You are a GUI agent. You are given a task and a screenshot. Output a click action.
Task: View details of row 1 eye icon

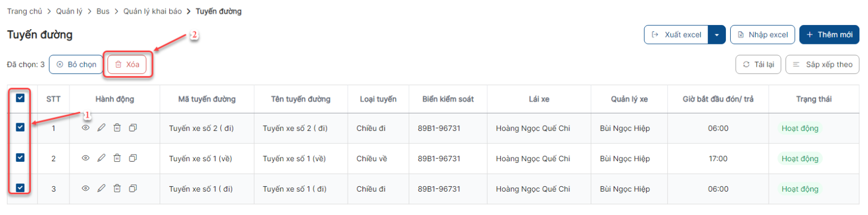(x=85, y=128)
